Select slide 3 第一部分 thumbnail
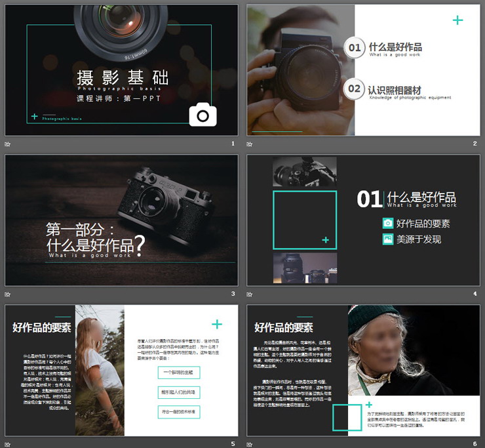 coord(121,220)
